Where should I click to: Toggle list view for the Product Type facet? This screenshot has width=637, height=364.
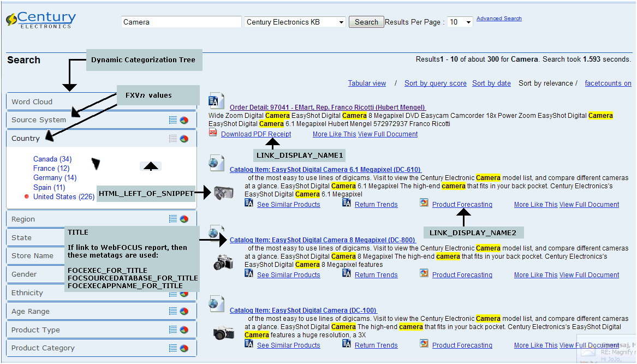(172, 330)
